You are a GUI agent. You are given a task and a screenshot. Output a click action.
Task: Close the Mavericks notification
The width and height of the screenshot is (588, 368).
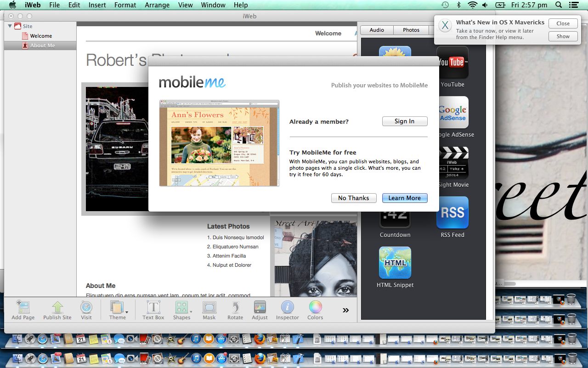(563, 23)
